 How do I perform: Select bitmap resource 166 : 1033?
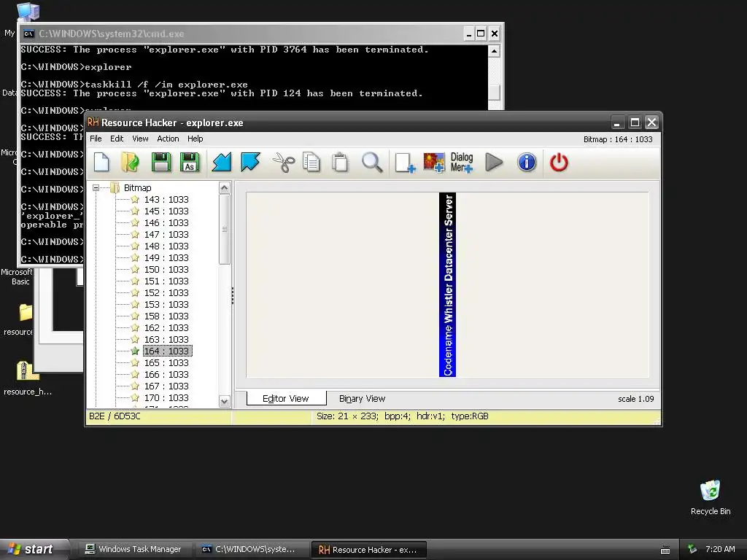(x=166, y=374)
